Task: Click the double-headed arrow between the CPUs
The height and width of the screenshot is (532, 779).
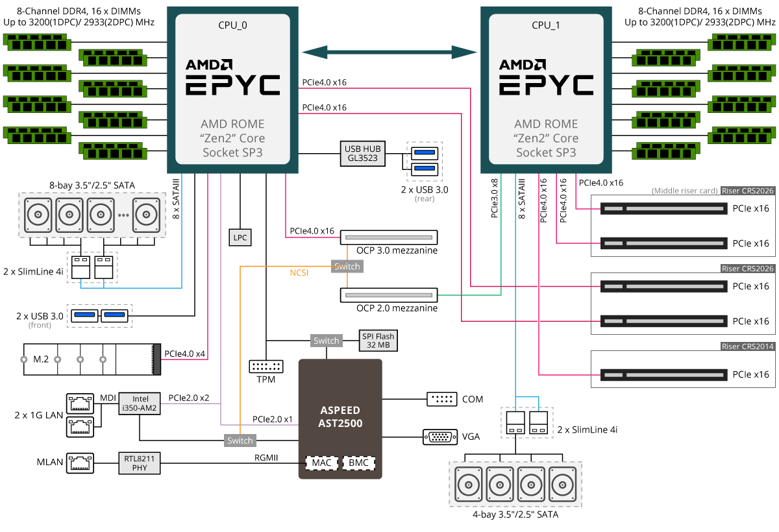Action: pos(389,51)
